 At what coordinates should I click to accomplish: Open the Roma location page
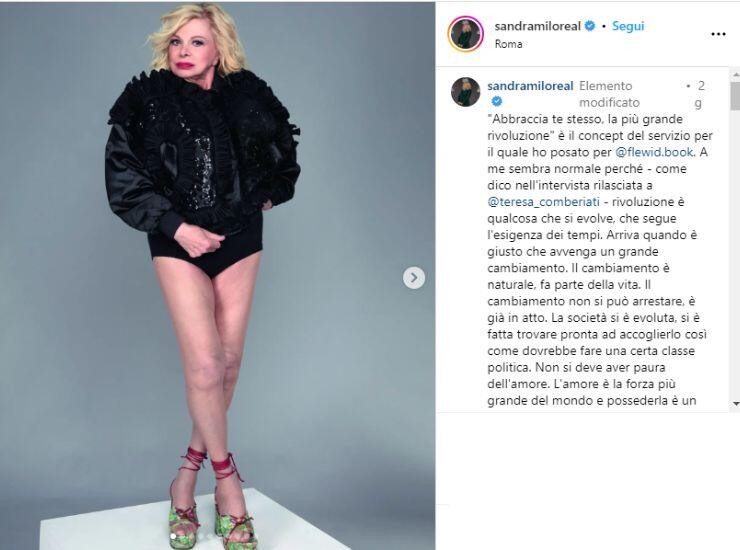508,44
